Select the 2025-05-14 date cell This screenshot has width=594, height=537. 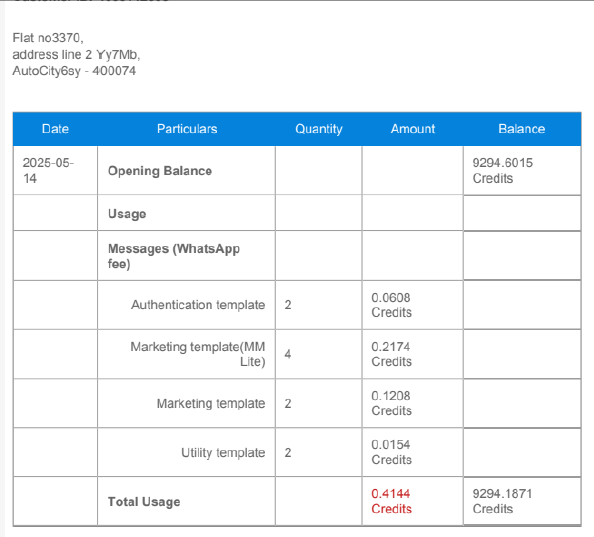point(48,170)
